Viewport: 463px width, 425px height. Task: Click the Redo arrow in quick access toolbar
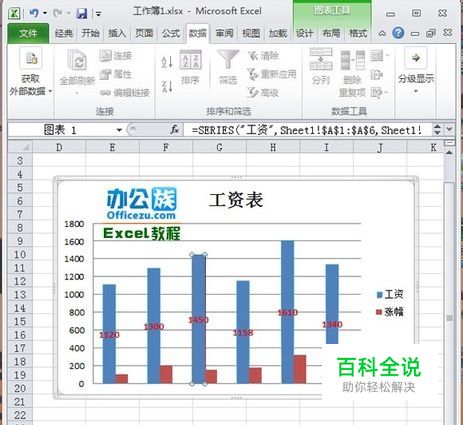[x=58, y=13]
